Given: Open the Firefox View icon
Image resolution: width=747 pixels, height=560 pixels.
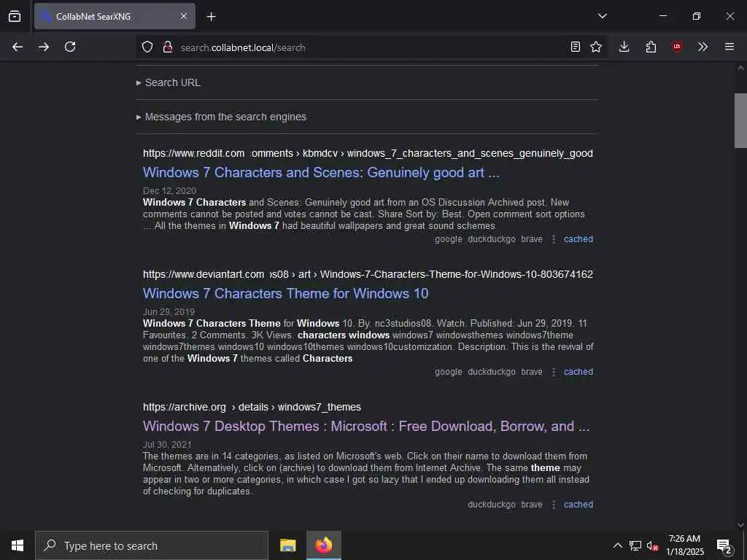Looking at the screenshot, I should (x=15, y=16).
